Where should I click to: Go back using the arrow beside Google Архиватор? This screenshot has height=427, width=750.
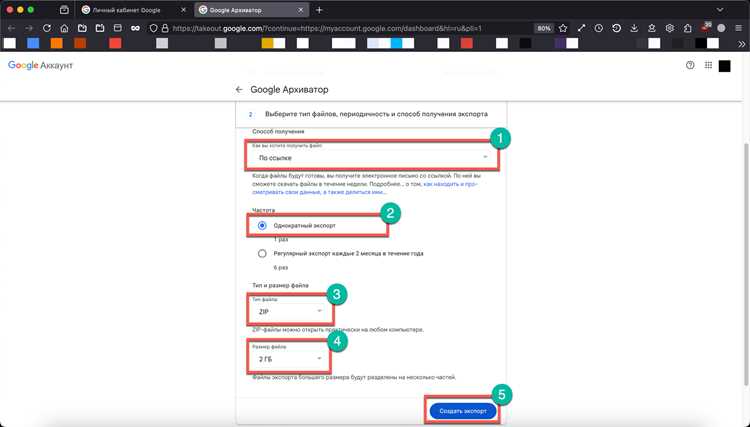(239, 89)
